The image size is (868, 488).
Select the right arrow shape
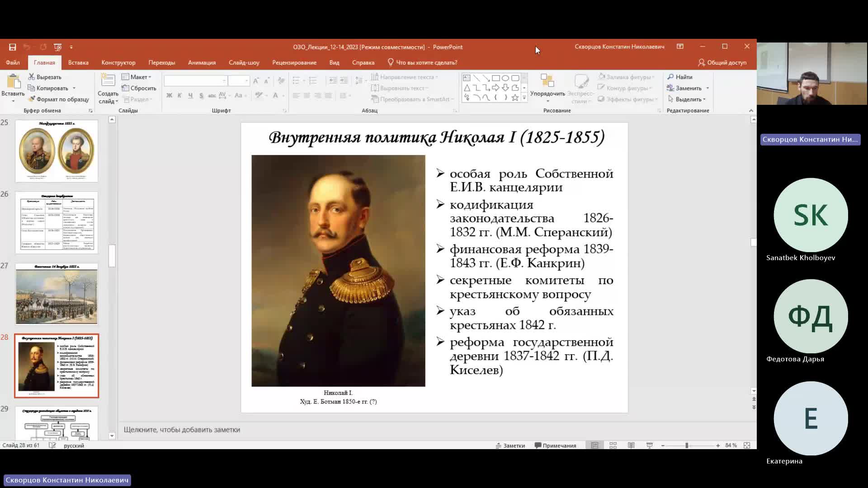495,88
